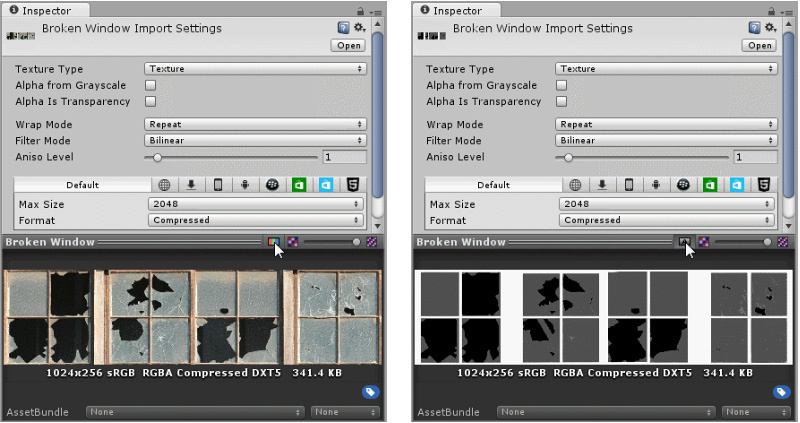Toggle alpha channel preview button in right panel
Viewport: 800px width, 423px height.
[x=684, y=242]
